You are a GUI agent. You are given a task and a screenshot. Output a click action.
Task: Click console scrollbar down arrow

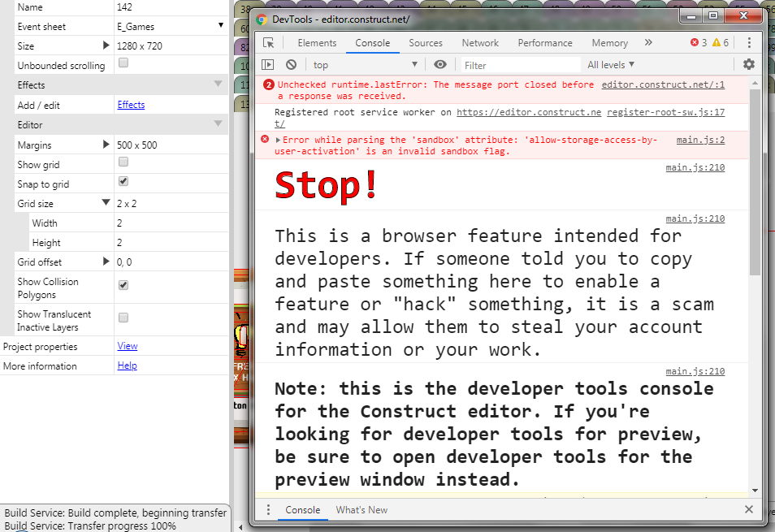point(755,490)
